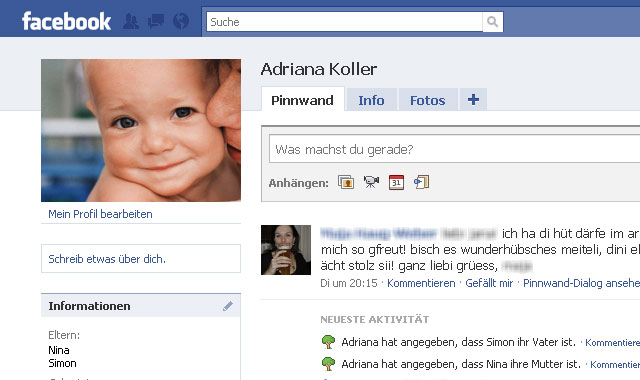Click Kommentieren next to Simon Vater activity
Image resolution: width=640 pixels, height=380 pixels.
613,342
